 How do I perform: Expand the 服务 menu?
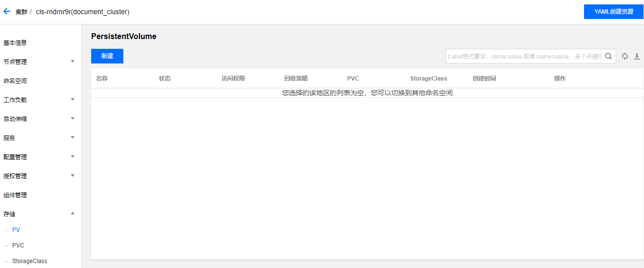pyautogui.click(x=73, y=138)
